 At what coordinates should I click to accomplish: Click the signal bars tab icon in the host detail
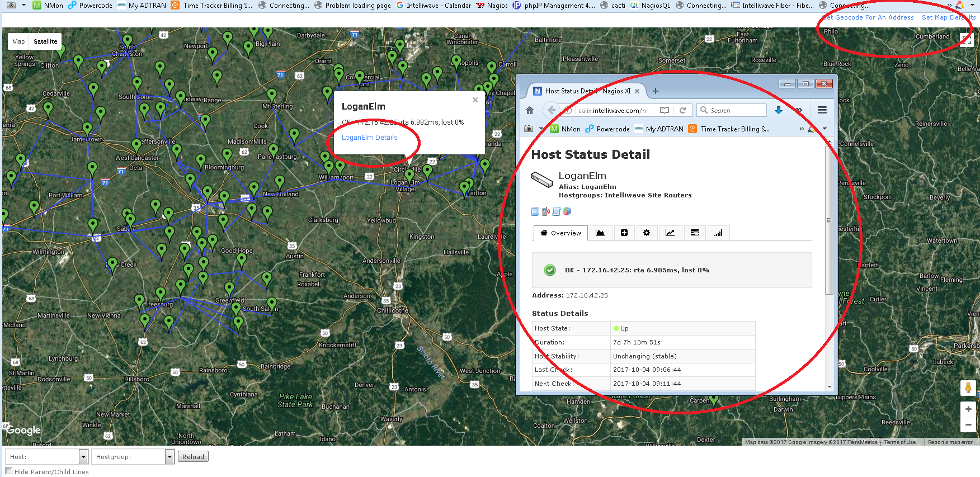click(718, 233)
